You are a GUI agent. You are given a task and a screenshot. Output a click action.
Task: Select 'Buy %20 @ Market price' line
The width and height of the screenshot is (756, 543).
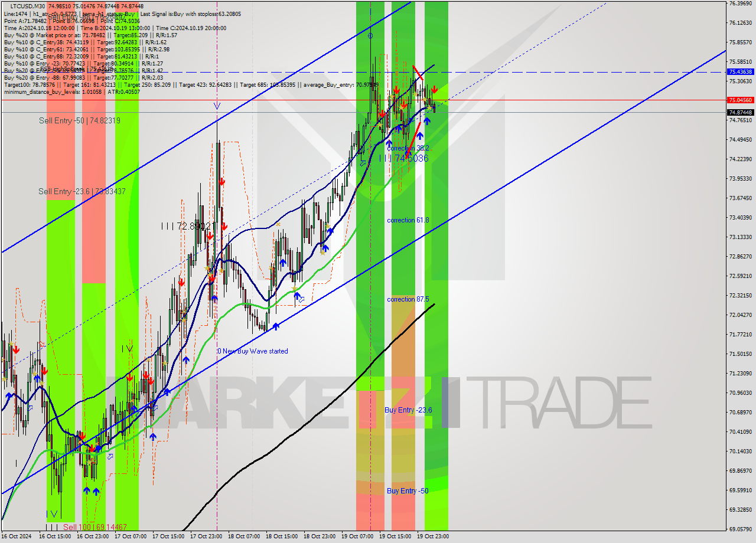tap(90, 35)
